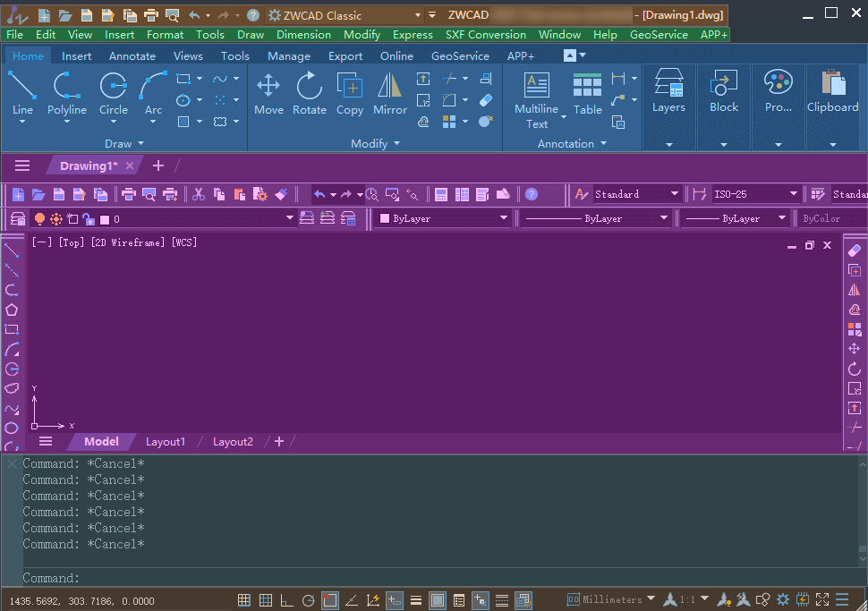Click the [Top] view label
Viewport: 868px width, 611px height.
pyautogui.click(x=72, y=242)
